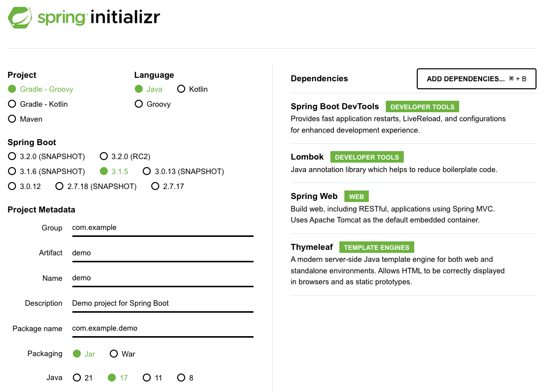Focus the Artifact text field
This screenshot has height=392, width=544.
[163, 253]
